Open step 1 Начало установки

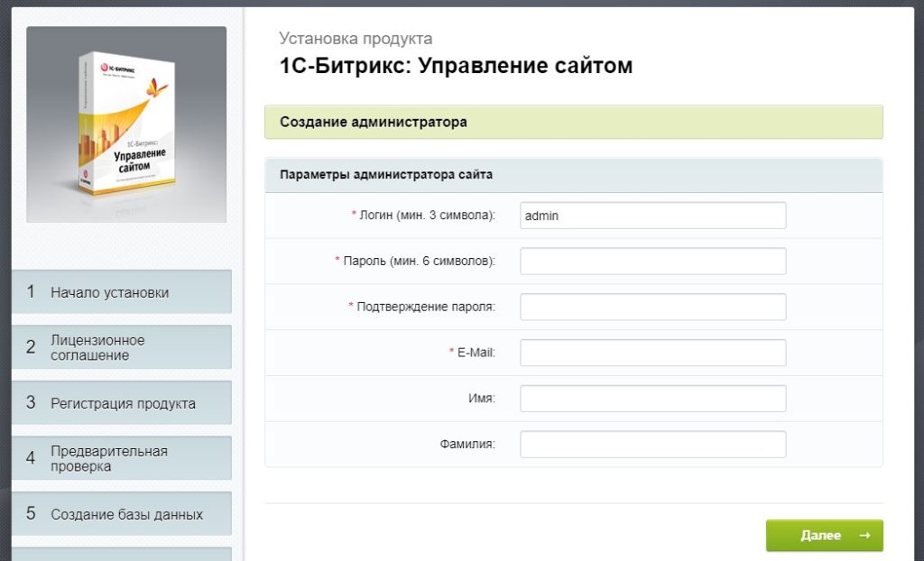pos(122,292)
